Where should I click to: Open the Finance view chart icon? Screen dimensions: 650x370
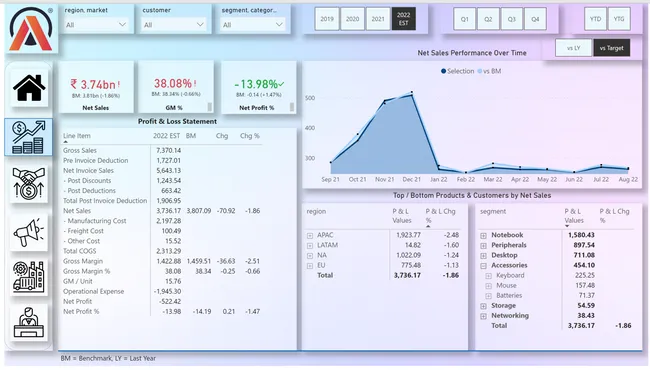click(29, 137)
